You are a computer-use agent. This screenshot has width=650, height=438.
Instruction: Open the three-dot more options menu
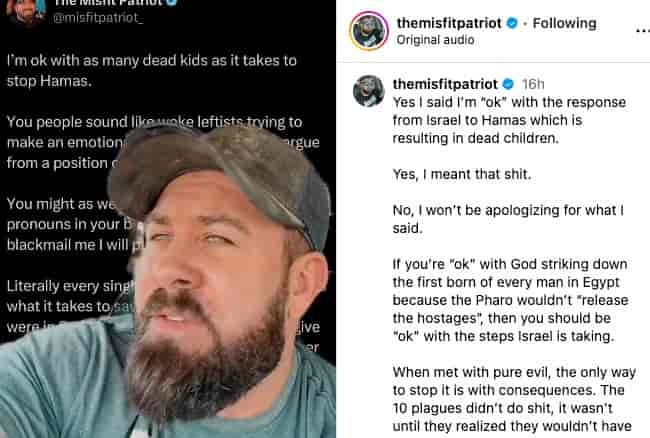pos(643,31)
